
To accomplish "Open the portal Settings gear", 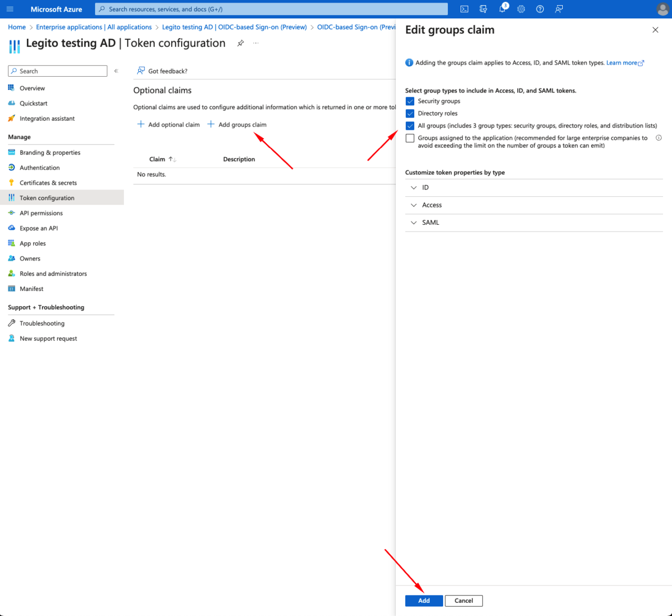I will (521, 9).
